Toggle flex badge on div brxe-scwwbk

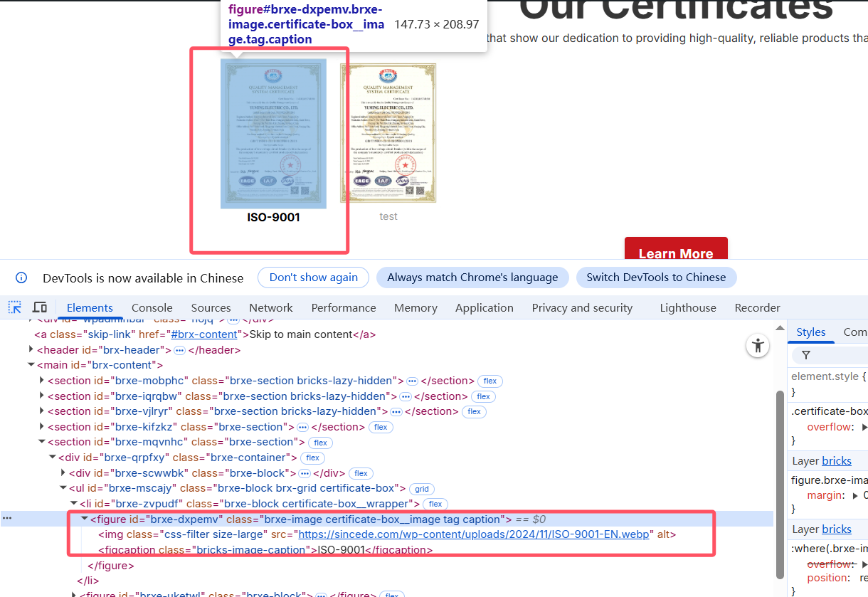(361, 473)
